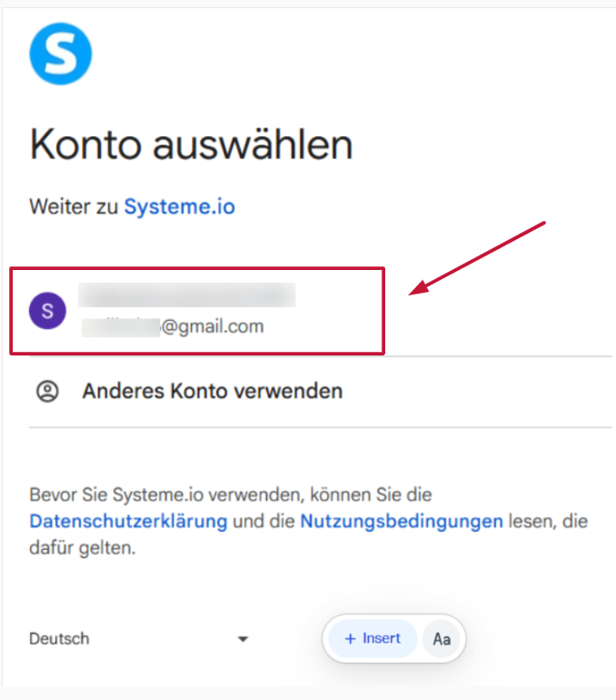Screen dimensions: 616x700
Task: Open the language dropdown arrow
Action: [243, 639]
